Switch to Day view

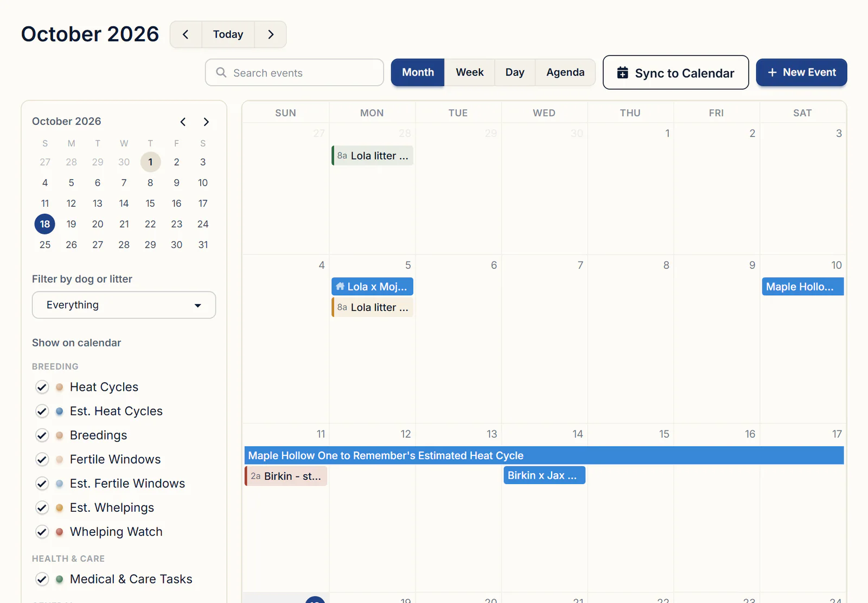point(515,72)
